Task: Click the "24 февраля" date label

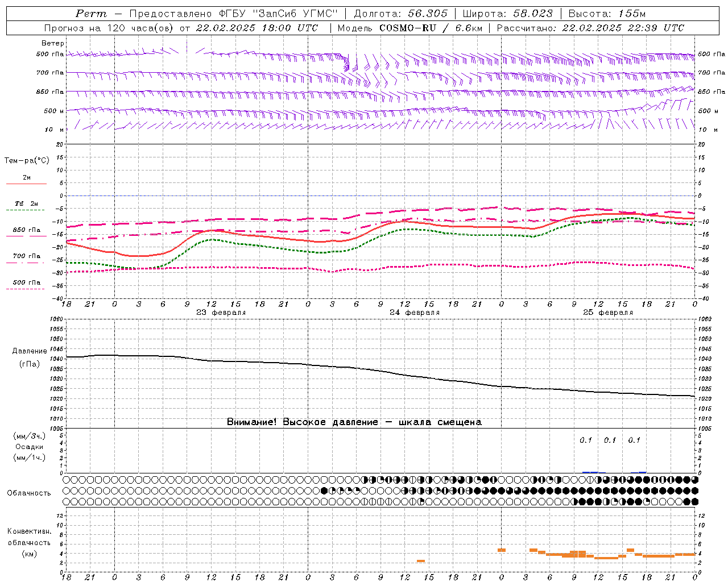Action: click(415, 313)
